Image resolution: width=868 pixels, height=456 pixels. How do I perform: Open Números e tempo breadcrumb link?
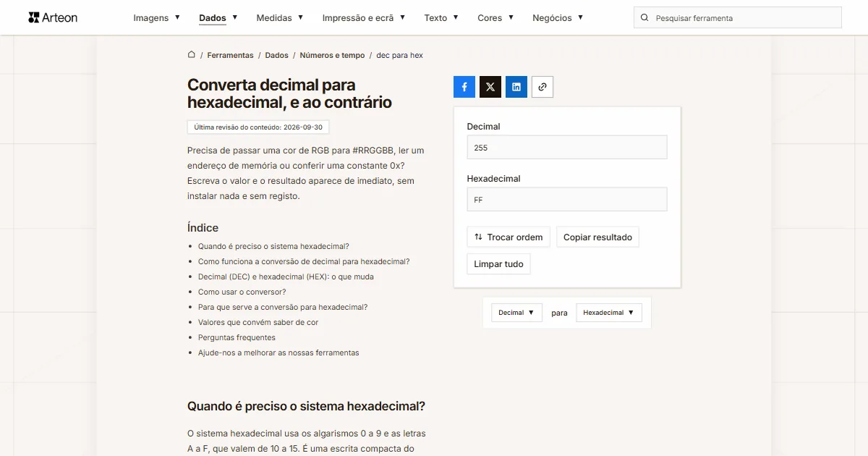pos(332,55)
